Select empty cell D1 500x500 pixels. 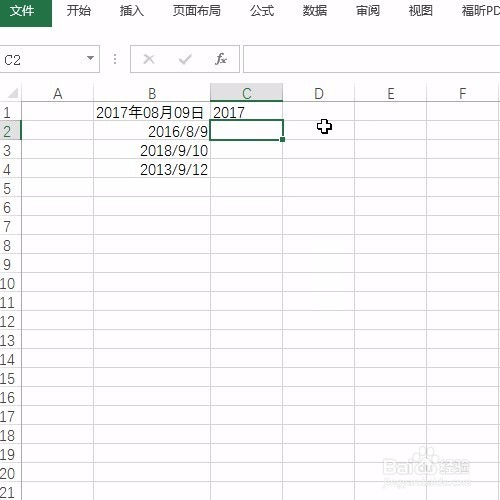(x=319, y=112)
